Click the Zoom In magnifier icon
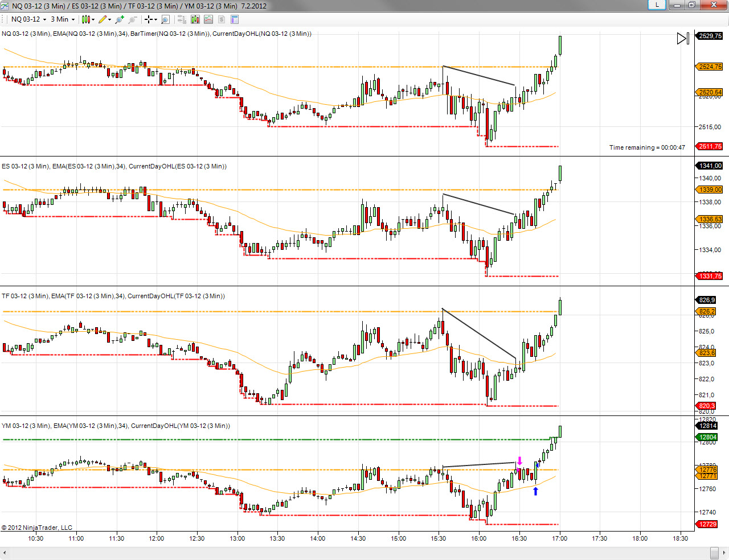The width and height of the screenshot is (729, 560). [x=120, y=19]
